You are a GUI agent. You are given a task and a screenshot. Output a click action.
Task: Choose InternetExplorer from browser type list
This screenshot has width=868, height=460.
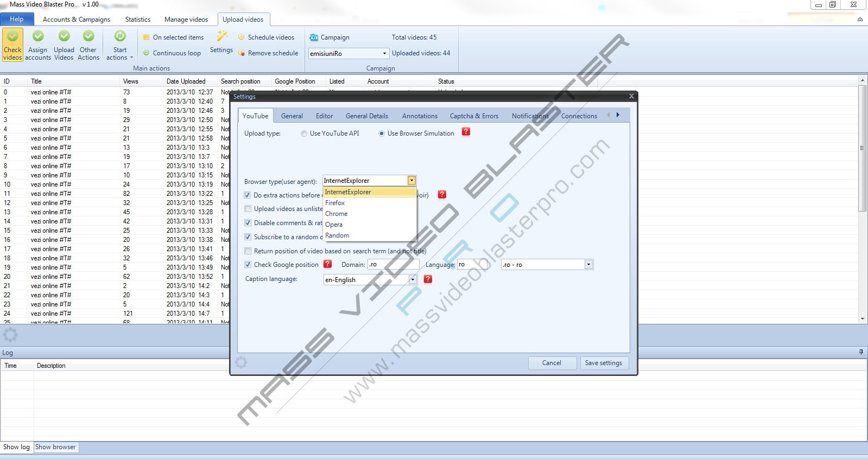click(x=370, y=192)
